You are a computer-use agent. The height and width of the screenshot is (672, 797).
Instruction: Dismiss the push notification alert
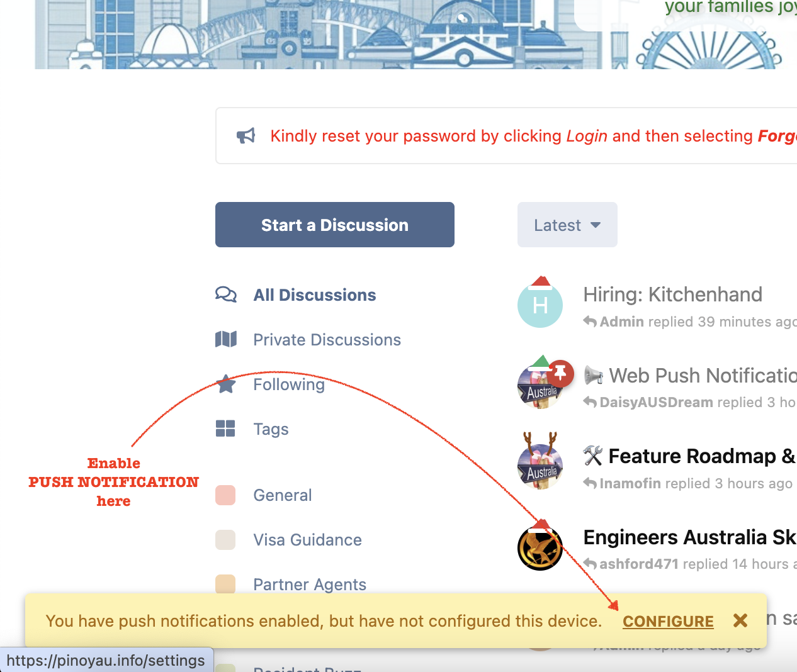click(x=740, y=621)
